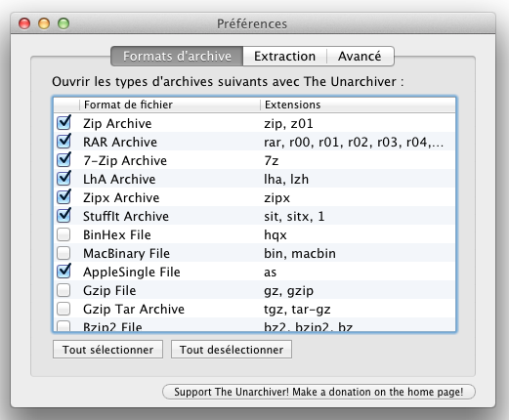Click the '7z' extensions cell
Viewport: 509px width, 420px height.
point(272,161)
